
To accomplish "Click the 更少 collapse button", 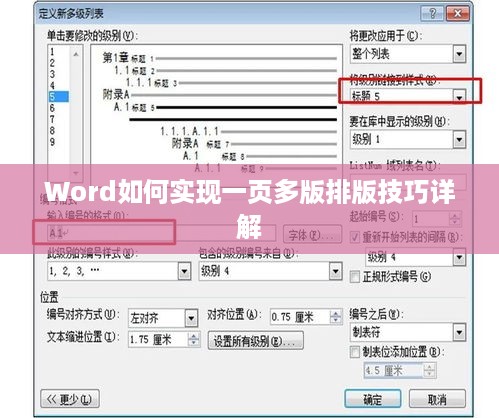I will point(70,399).
